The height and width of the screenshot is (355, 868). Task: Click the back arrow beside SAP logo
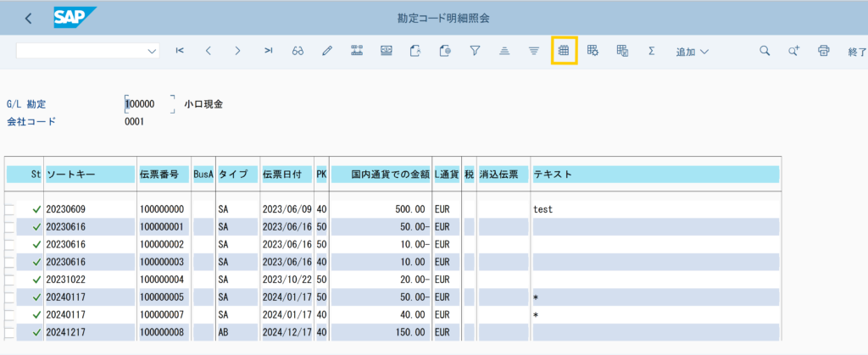[29, 18]
